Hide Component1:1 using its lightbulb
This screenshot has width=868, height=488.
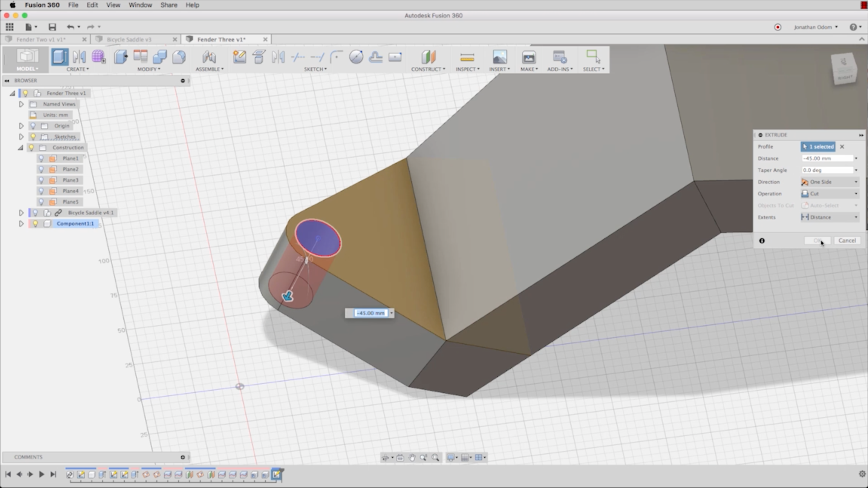pos(35,224)
